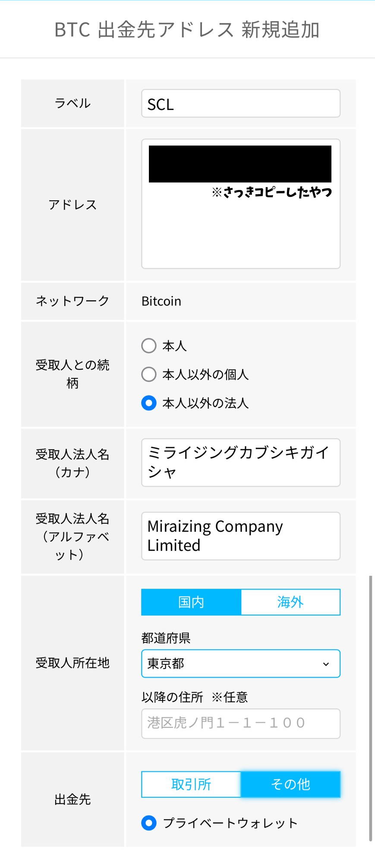This screenshot has height=868, width=375.
Task: Select the プライベートウォレット radio button
Action: 149,823
